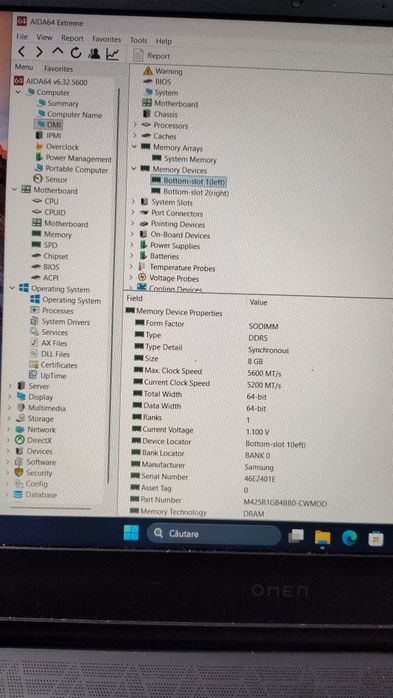This screenshot has height=698, width=393.
Task: Open the user/audit manager toolbar icon
Action: point(94,53)
